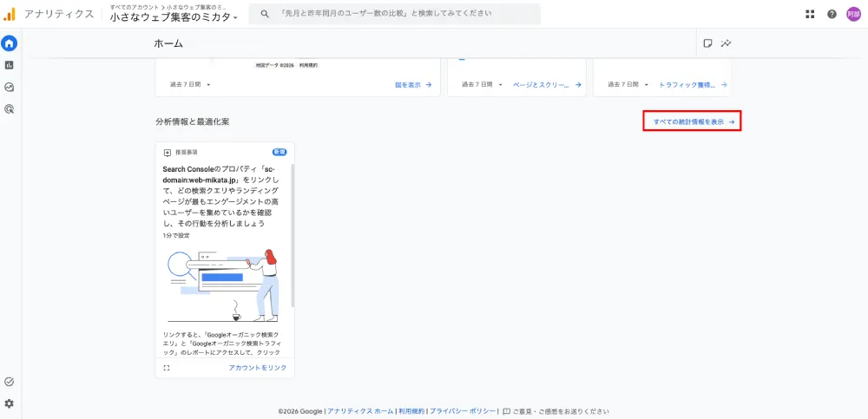Click the 推奨事項 recommendation icon

tap(168, 152)
